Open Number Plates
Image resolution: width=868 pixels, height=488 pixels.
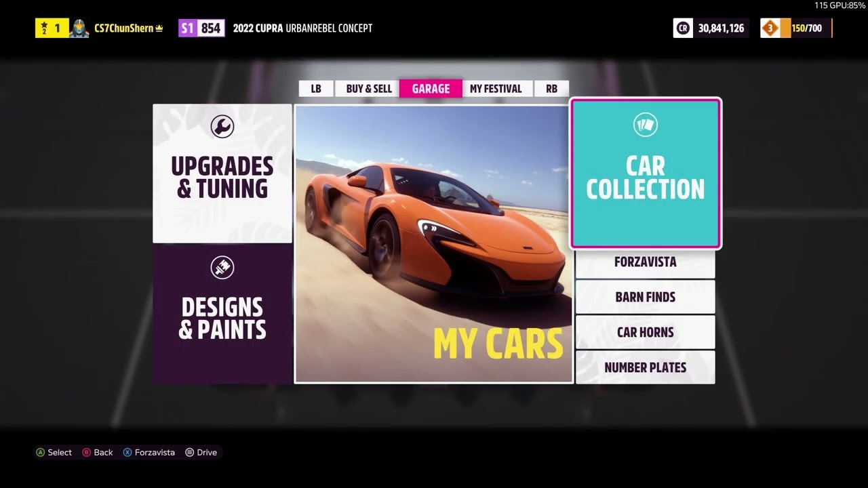645,367
